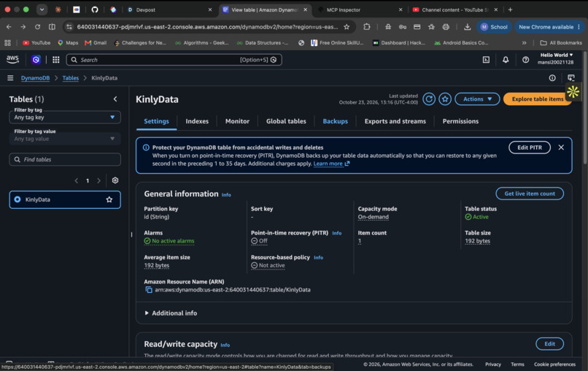The image size is (588, 371).
Task: Select the KinlyData radio button
Action: tap(18, 199)
